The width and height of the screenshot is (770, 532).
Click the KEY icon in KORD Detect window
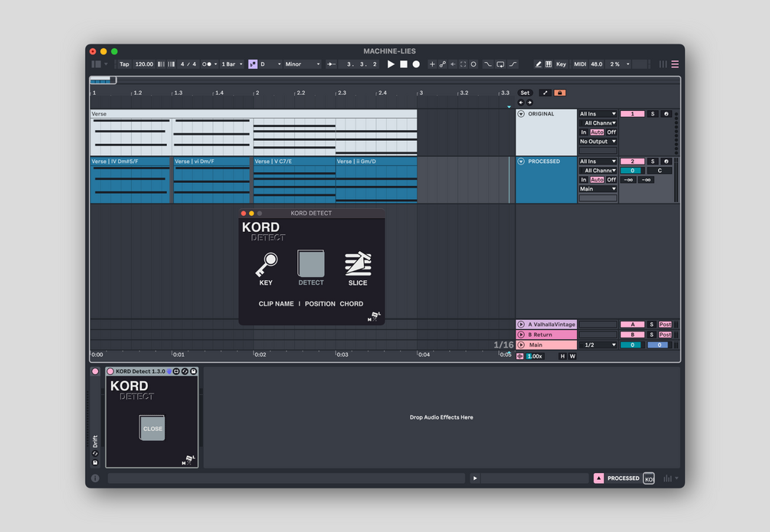point(266,265)
